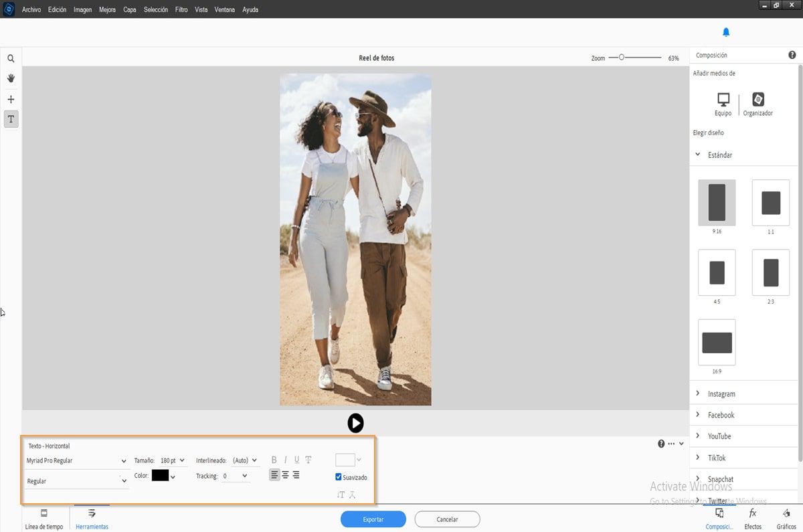Viewport: 803px width, 532px height.
Task: Open the Capa menu
Action: [130, 10]
